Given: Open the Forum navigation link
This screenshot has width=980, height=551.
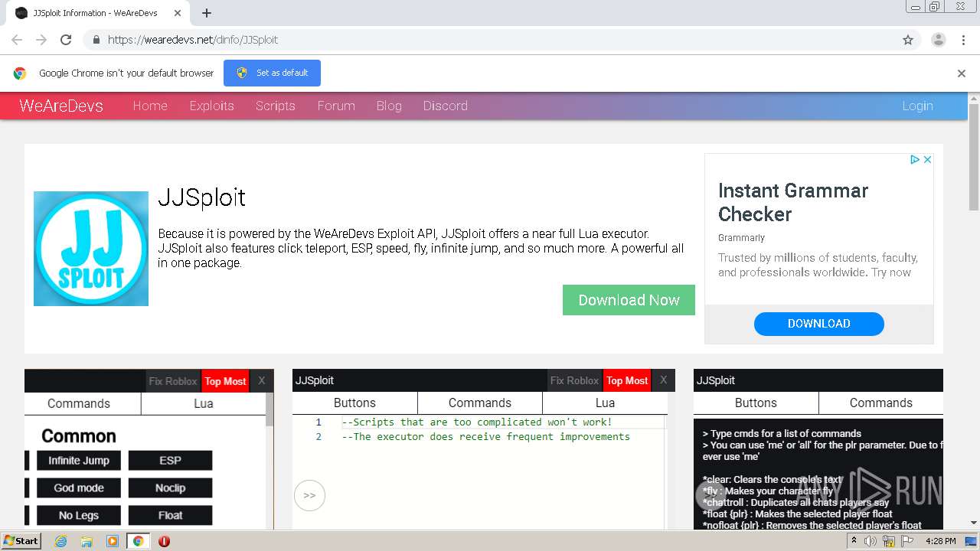Looking at the screenshot, I should [336, 106].
